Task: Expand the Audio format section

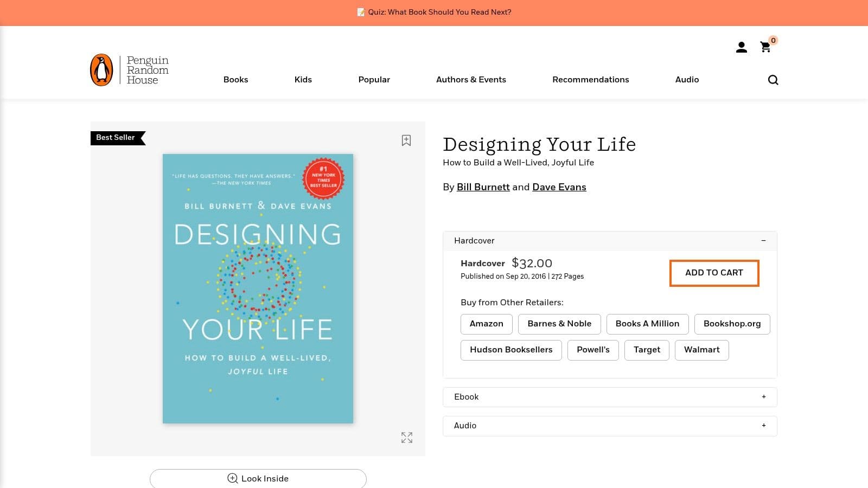Action: pyautogui.click(x=610, y=426)
